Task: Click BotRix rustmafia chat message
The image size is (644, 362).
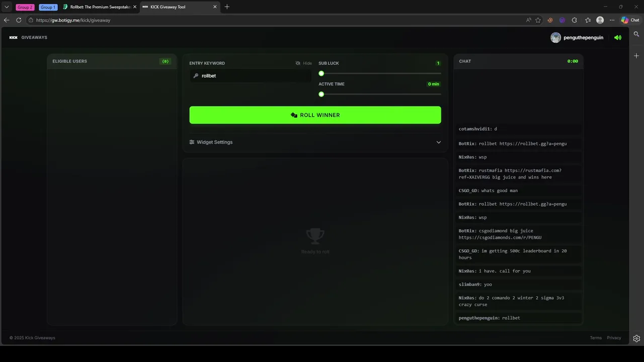Action: (x=518, y=174)
